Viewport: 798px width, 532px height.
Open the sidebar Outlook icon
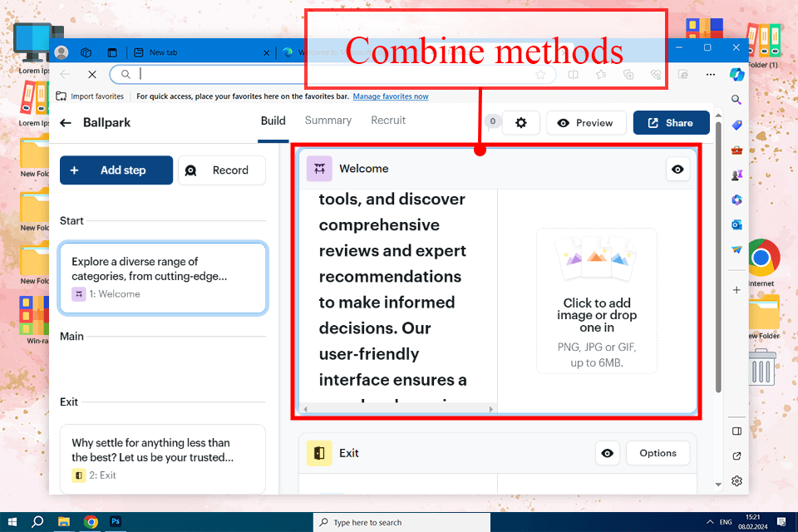pyautogui.click(x=737, y=224)
